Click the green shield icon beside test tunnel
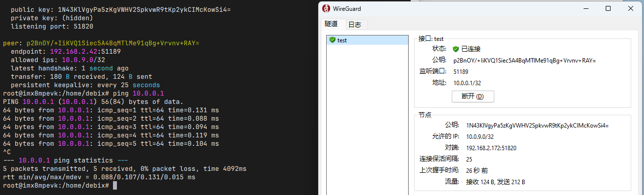The height and width of the screenshot is (195, 644). (333, 40)
